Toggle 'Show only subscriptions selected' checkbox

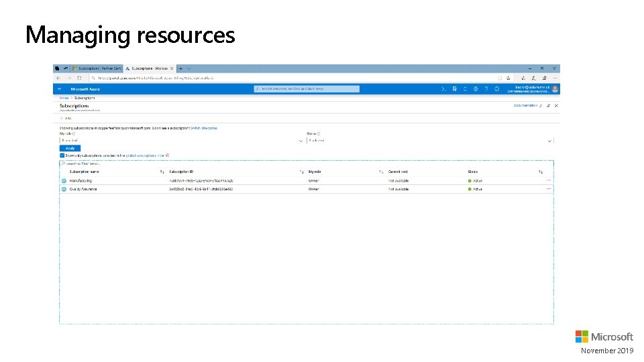click(62, 156)
